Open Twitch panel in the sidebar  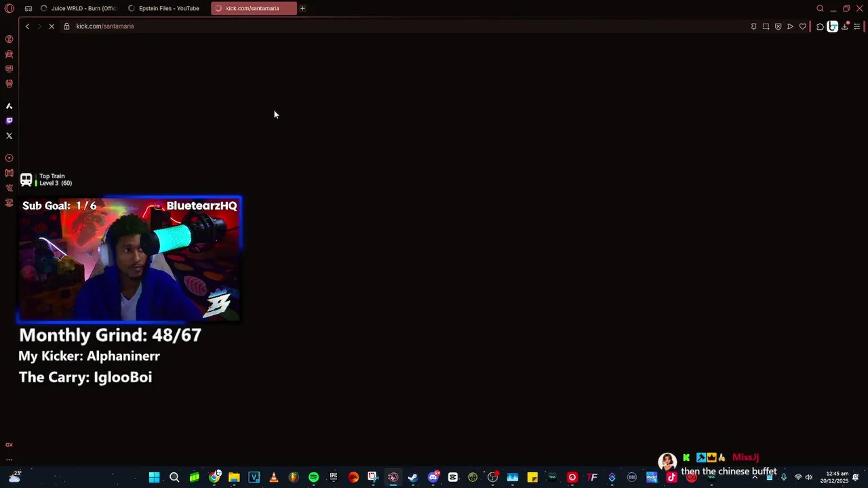(9, 121)
